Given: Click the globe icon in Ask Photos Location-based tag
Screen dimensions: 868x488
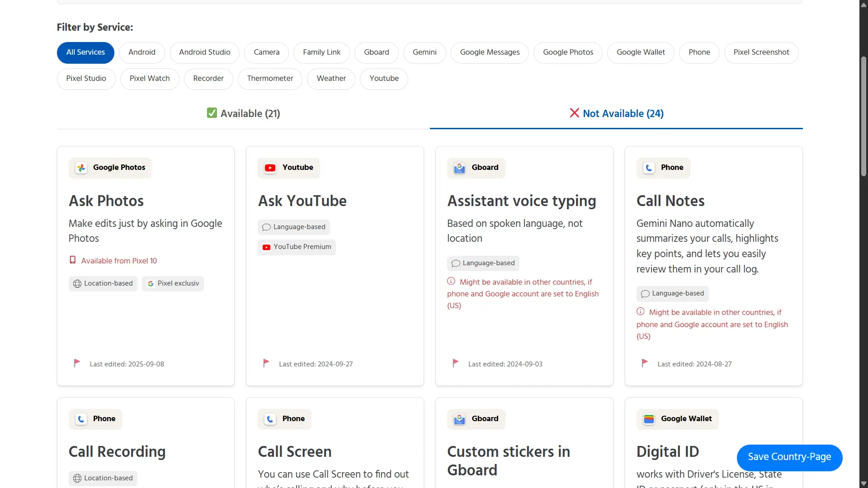Looking at the screenshot, I should pyautogui.click(x=77, y=284).
